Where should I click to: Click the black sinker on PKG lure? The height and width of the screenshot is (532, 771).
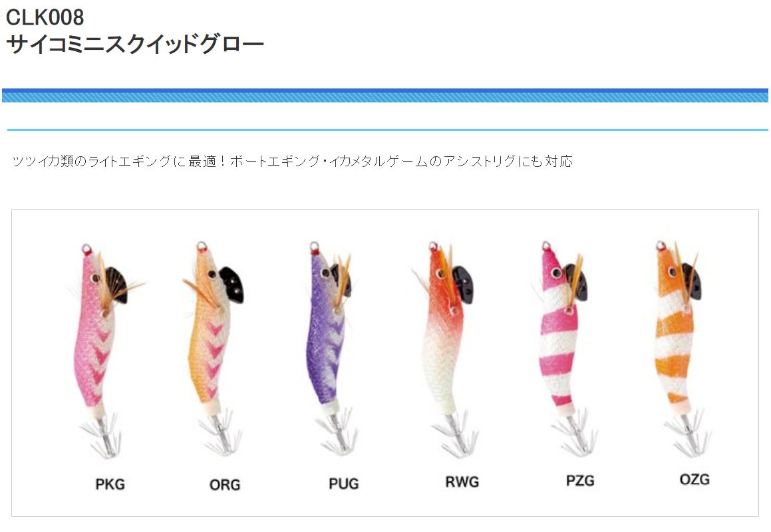click(116, 284)
